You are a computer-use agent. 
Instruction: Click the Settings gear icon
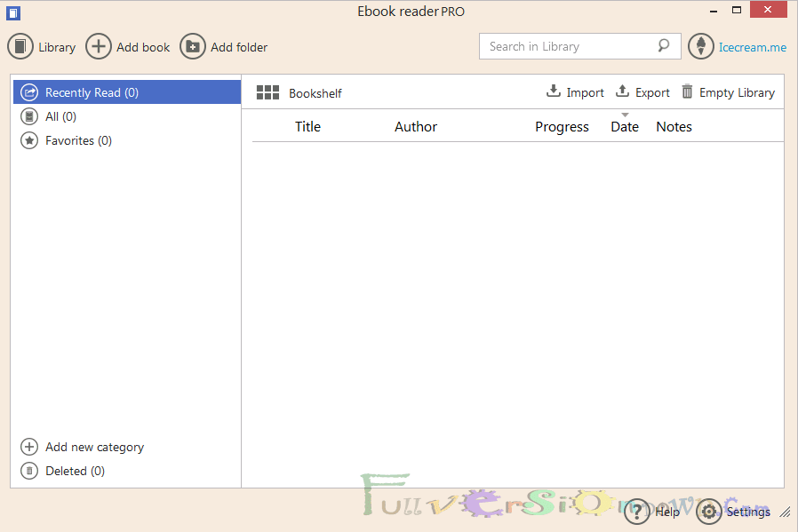click(708, 512)
